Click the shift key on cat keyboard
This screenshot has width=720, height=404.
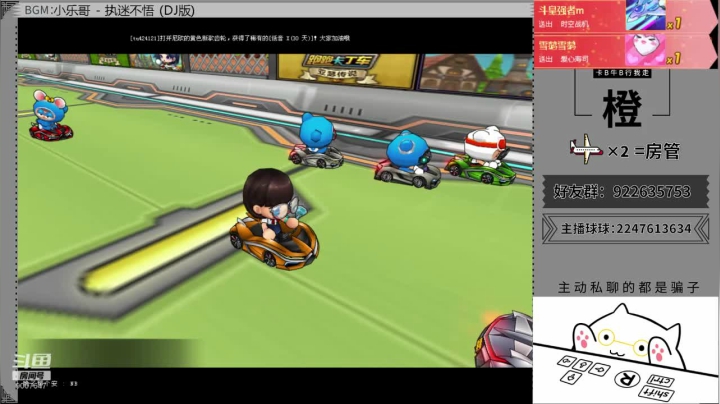(657, 393)
